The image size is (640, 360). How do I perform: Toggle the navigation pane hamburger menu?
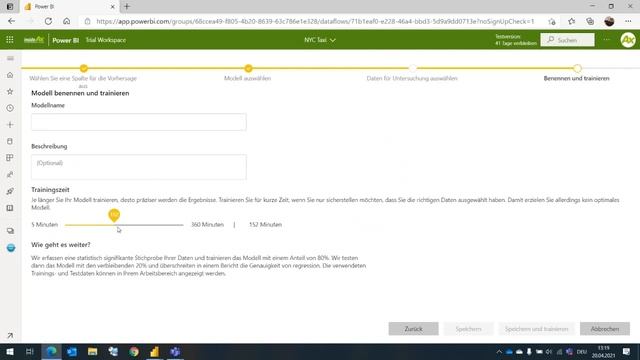click(x=10, y=58)
